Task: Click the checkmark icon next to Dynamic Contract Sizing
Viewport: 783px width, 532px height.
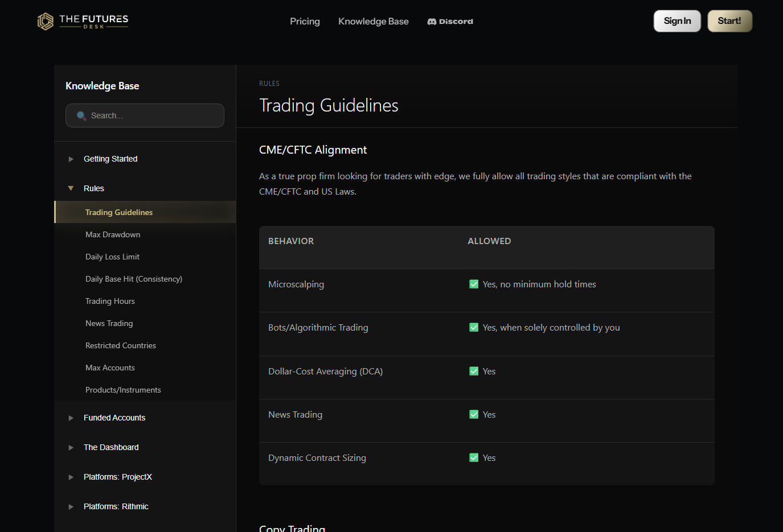Action: (x=473, y=457)
